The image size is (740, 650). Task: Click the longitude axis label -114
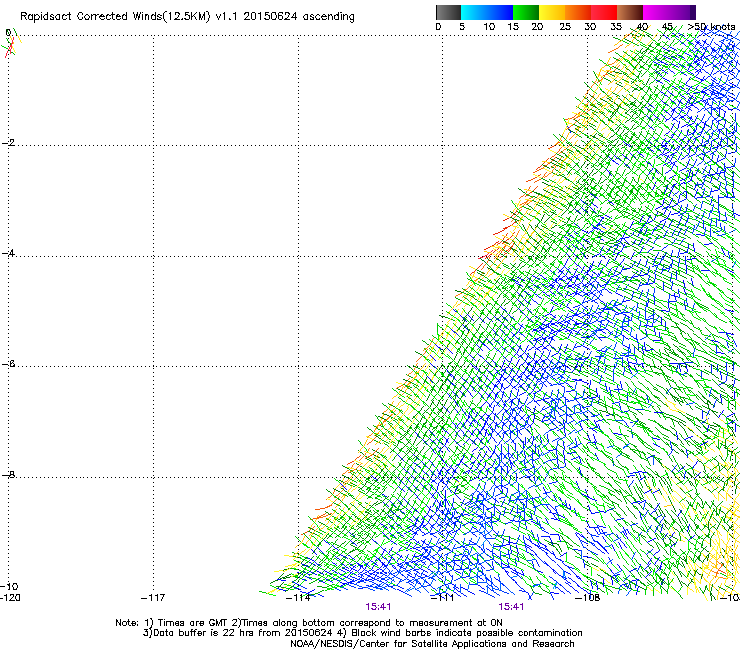[298, 598]
